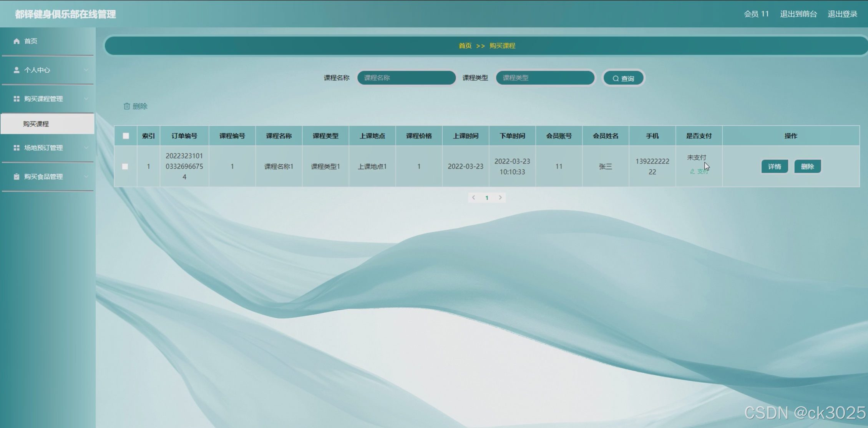Click the person icon beside 个人中心

(17, 70)
